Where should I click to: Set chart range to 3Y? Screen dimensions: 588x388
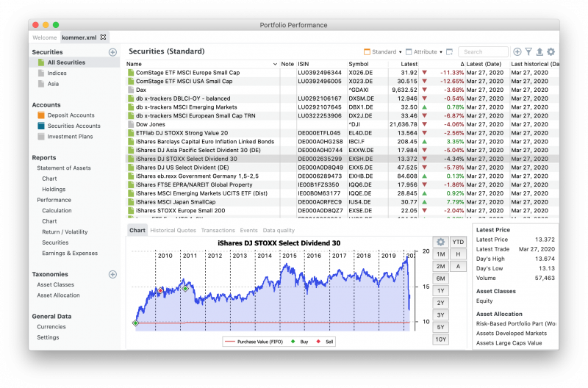440,315
